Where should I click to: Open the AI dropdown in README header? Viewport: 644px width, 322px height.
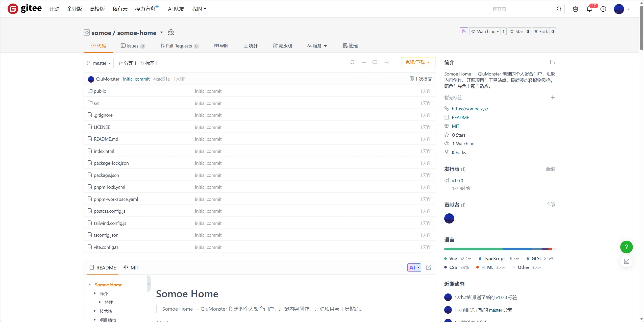pyautogui.click(x=414, y=267)
